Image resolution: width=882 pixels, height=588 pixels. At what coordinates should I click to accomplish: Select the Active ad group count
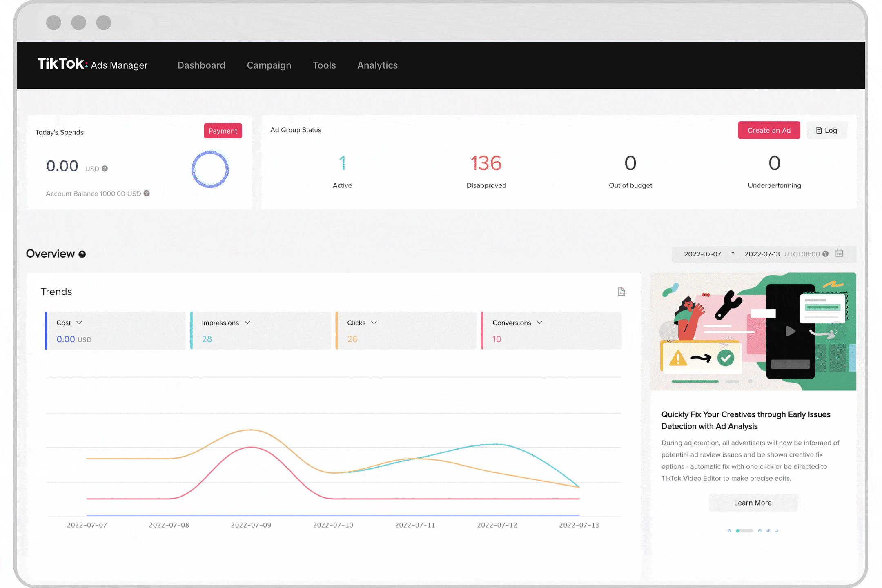(342, 163)
